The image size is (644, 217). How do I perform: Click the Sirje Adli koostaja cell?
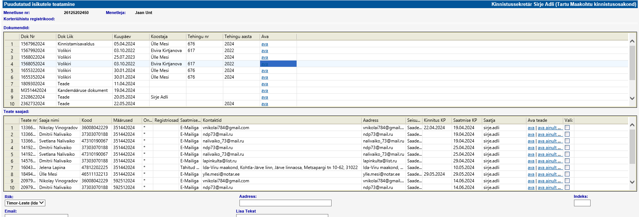pos(168,97)
